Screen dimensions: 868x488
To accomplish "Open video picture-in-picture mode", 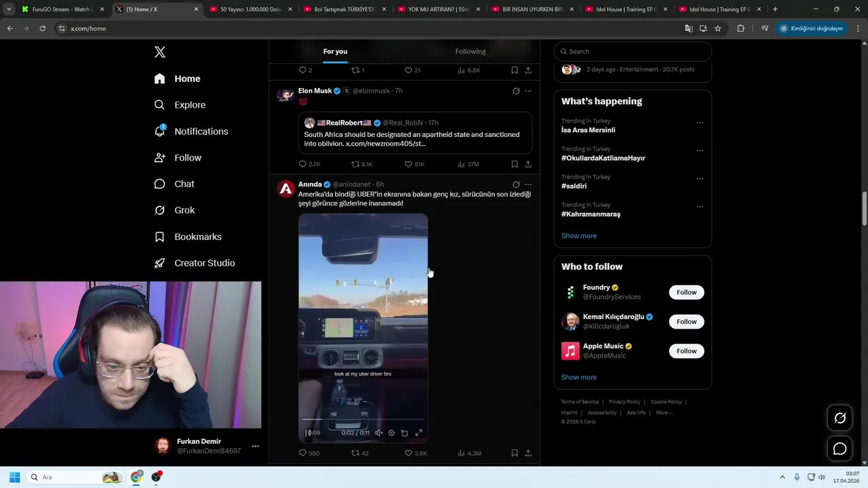I will click(404, 432).
